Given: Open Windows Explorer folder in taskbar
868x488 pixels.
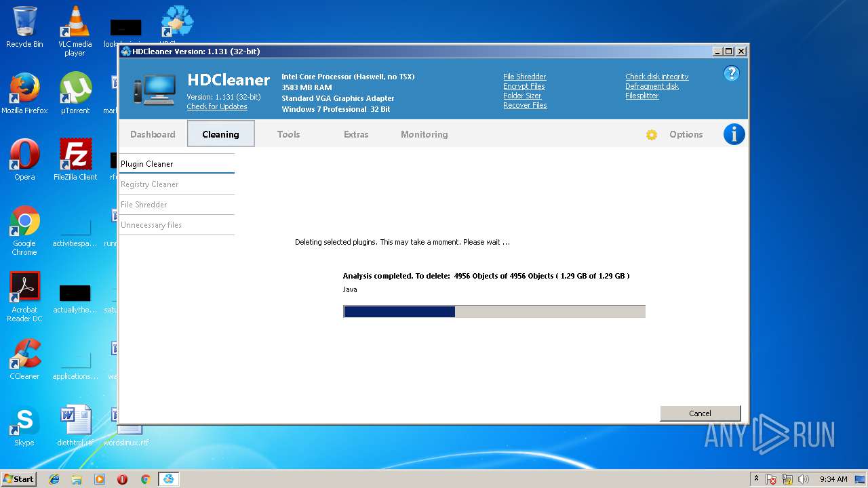Looking at the screenshot, I should tap(77, 479).
